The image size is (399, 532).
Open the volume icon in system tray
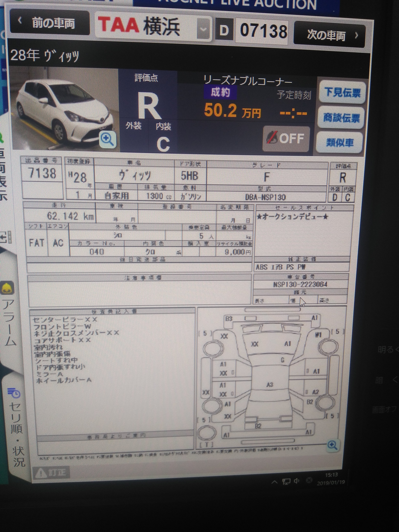[297, 481]
